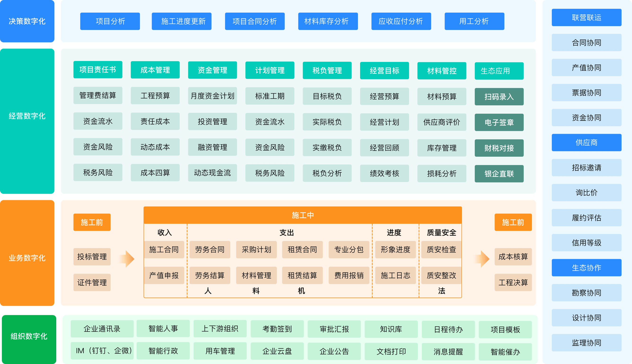Click the 项目分析 button
Screen dimensions: 632x364
[110, 21]
